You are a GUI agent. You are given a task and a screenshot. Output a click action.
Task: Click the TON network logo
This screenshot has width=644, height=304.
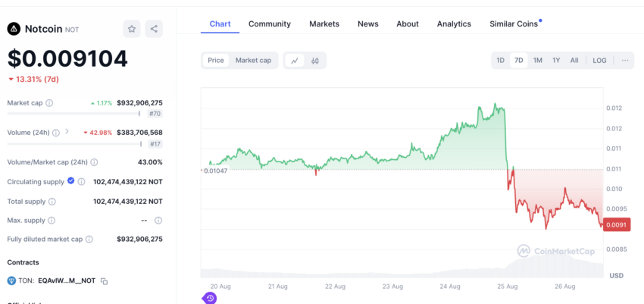point(11,280)
